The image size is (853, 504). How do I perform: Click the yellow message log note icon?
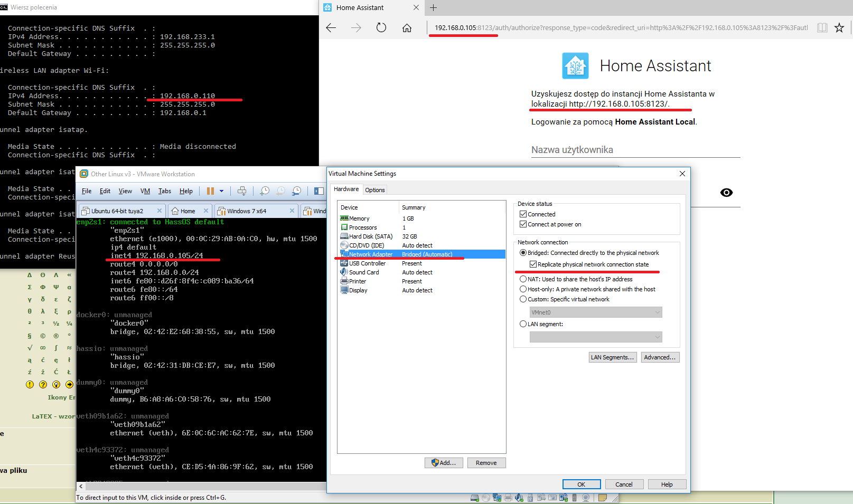click(603, 498)
